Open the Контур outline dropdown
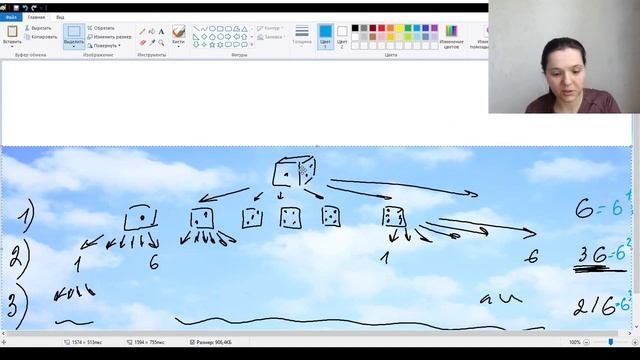 (x=271, y=28)
